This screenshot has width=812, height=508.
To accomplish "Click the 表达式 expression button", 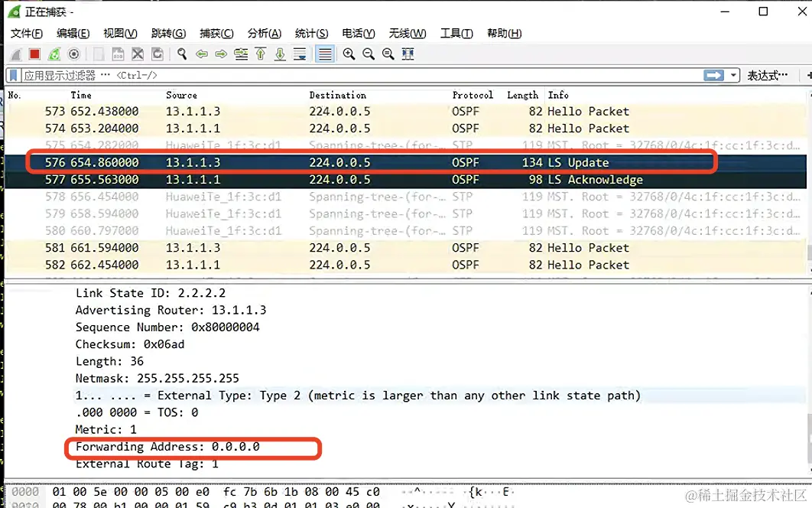I will (767, 76).
